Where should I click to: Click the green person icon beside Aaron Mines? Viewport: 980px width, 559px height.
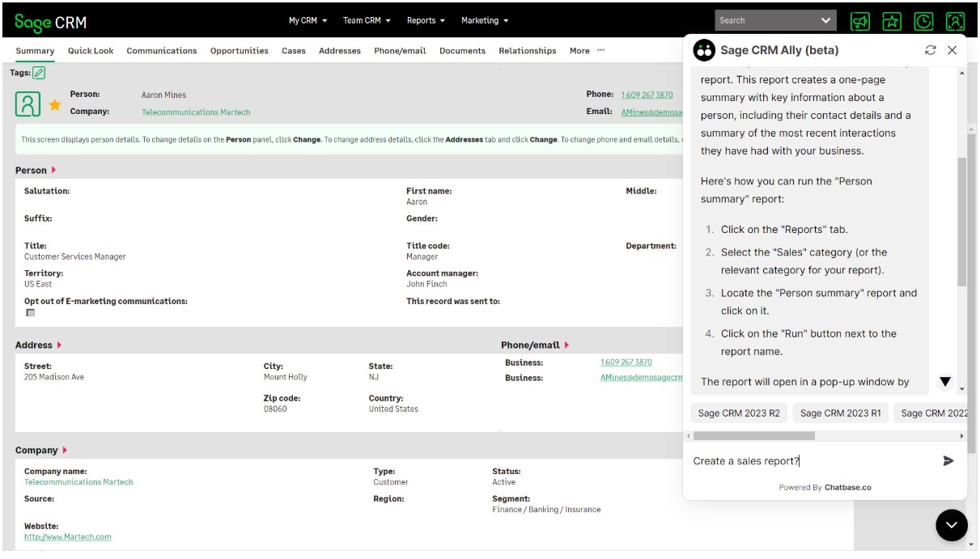pos(28,104)
